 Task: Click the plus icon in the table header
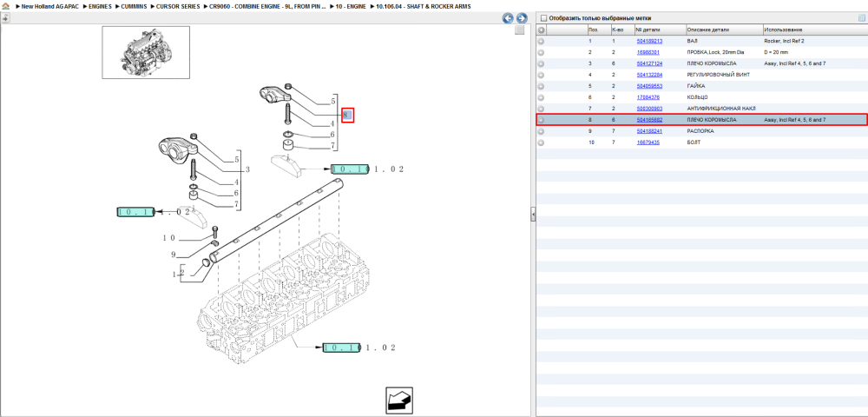coord(542,30)
